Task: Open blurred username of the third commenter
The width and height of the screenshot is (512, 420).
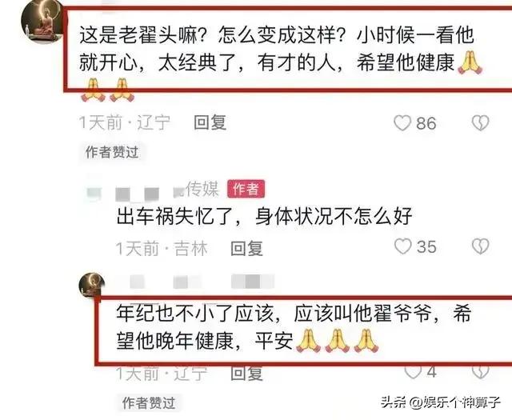Action: (202, 282)
